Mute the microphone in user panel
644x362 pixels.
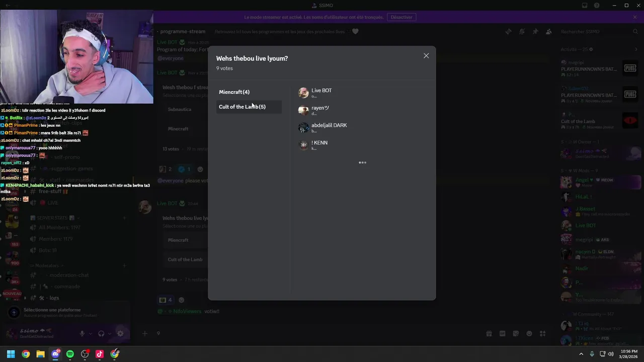pyautogui.click(x=82, y=333)
